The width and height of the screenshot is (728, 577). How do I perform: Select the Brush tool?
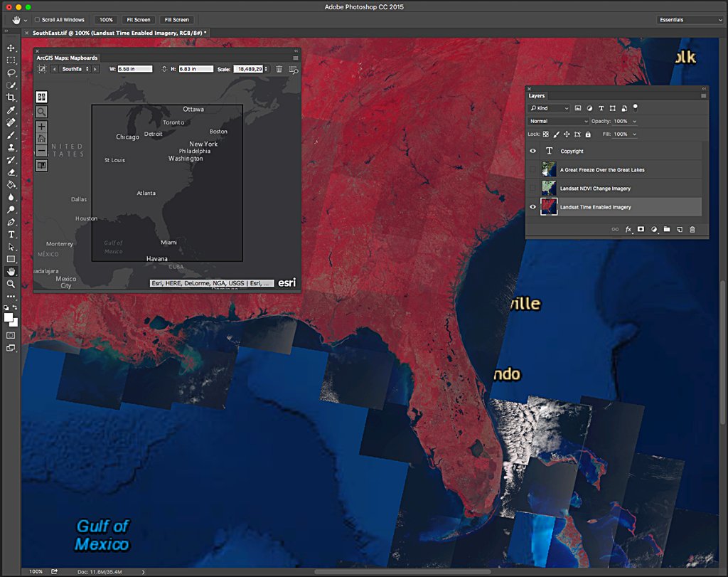pyautogui.click(x=11, y=135)
